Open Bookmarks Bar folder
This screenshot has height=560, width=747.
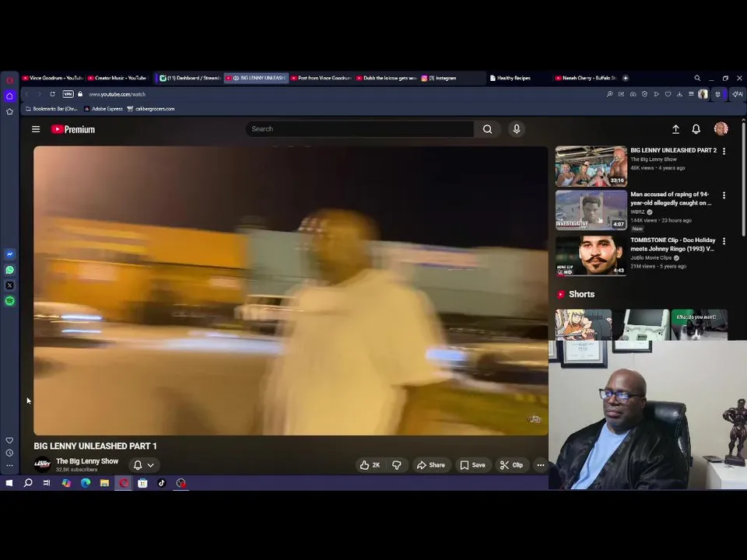click(51, 109)
